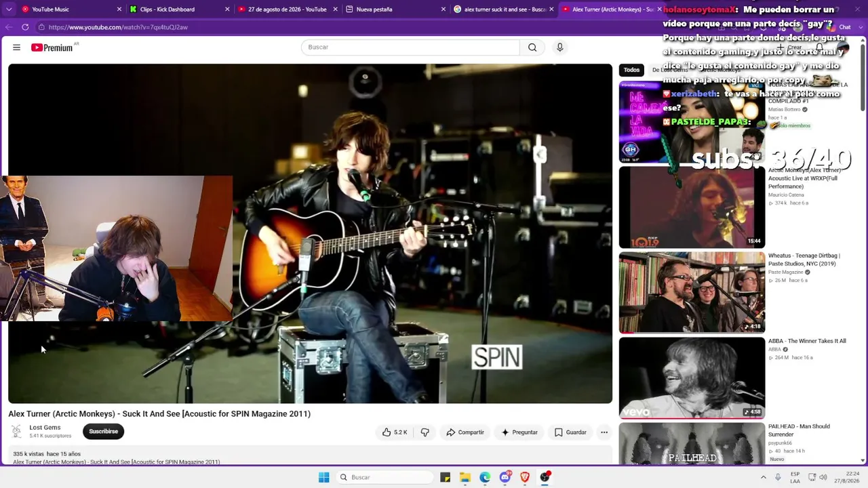868x488 pixels.
Task: Click the magnifier search button on YouTube
Action: point(532,47)
